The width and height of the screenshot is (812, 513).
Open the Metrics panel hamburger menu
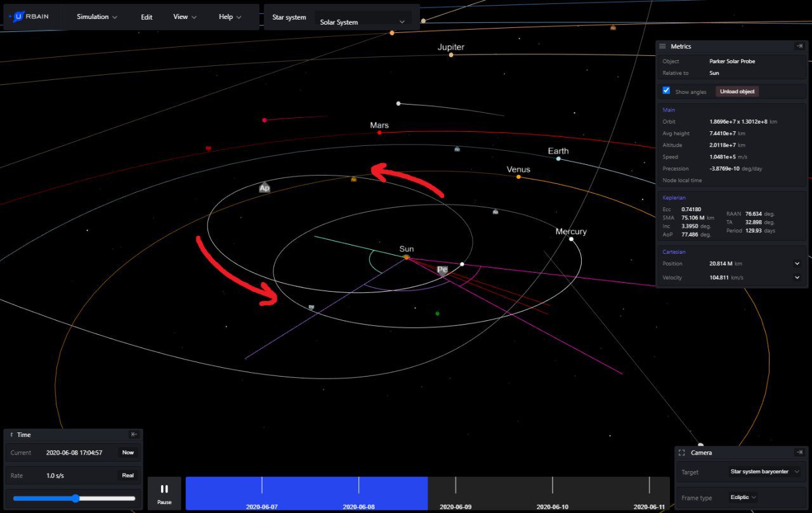tap(662, 46)
